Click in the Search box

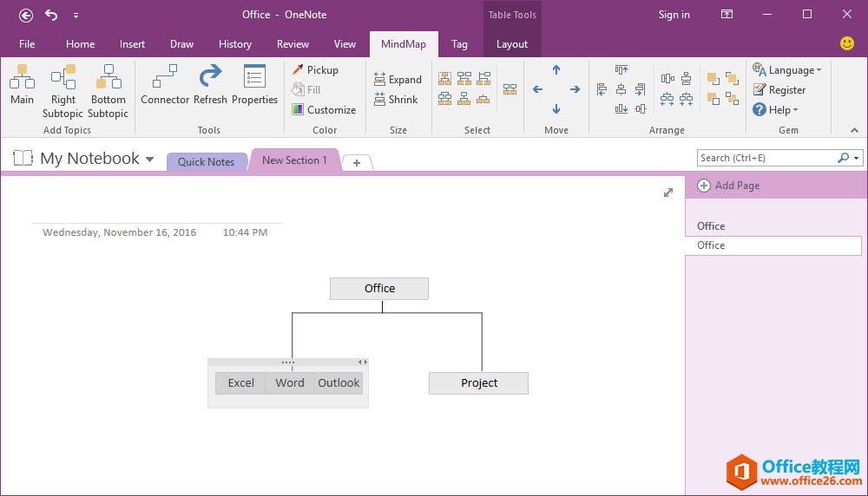point(766,158)
